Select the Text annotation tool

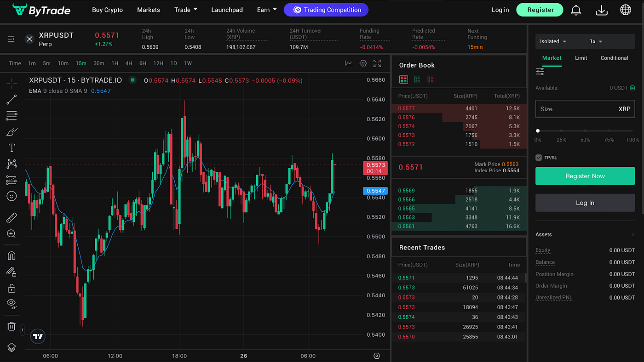pos(11,147)
